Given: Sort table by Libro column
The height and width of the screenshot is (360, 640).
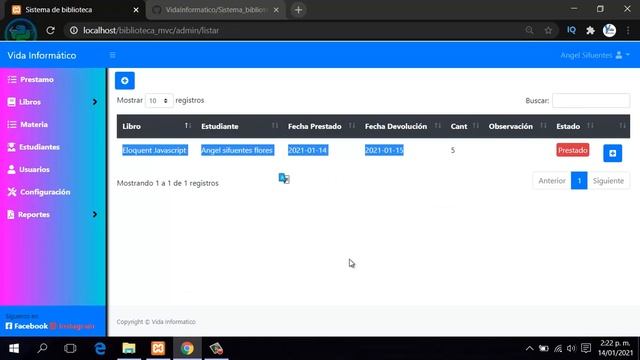Looking at the screenshot, I should (x=157, y=126).
